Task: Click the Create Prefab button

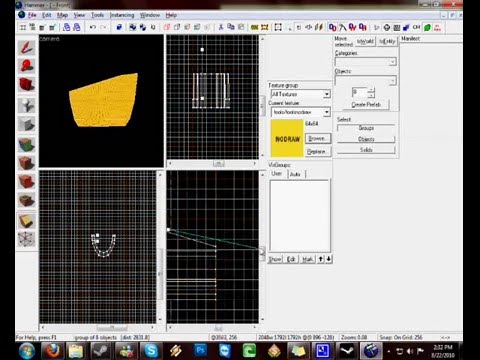Action: pyautogui.click(x=366, y=105)
